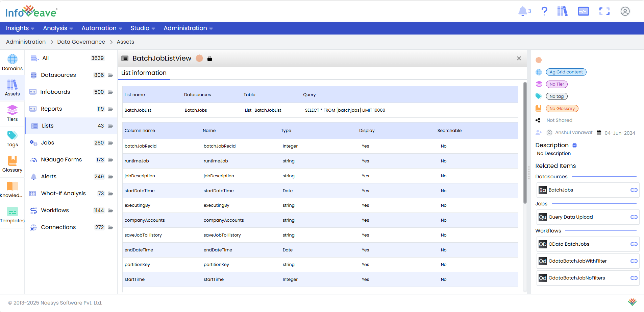This screenshot has height=312, width=644.
Task: Expand the Administration menu
Action: pos(188,28)
